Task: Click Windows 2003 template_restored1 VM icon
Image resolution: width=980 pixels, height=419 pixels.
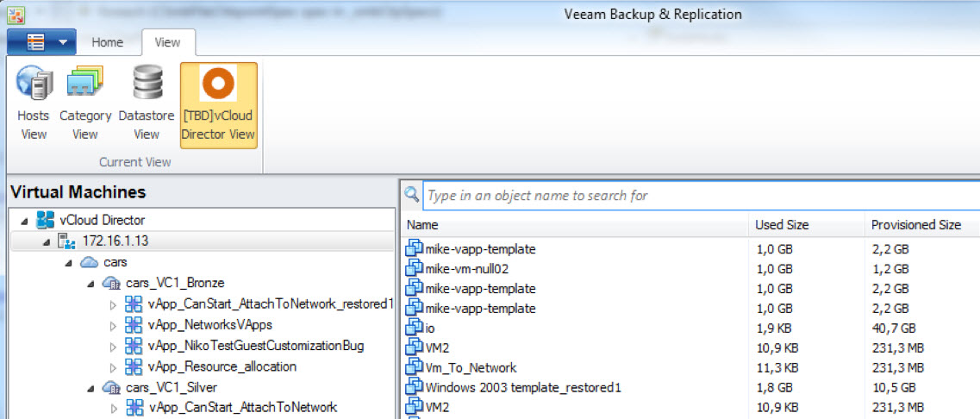Action: coord(415,386)
